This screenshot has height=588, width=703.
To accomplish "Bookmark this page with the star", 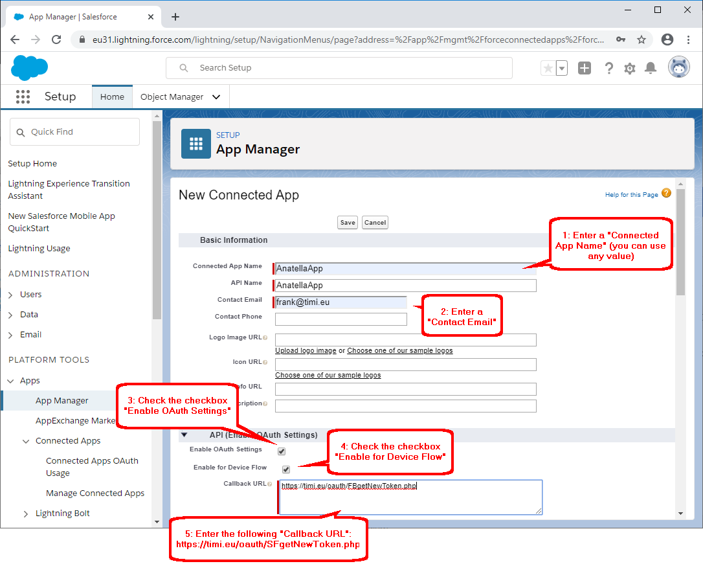I will point(642,40).
